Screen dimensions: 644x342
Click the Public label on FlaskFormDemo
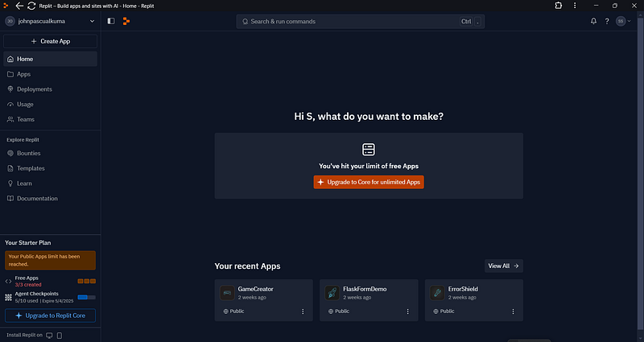(x=339, y=311)
